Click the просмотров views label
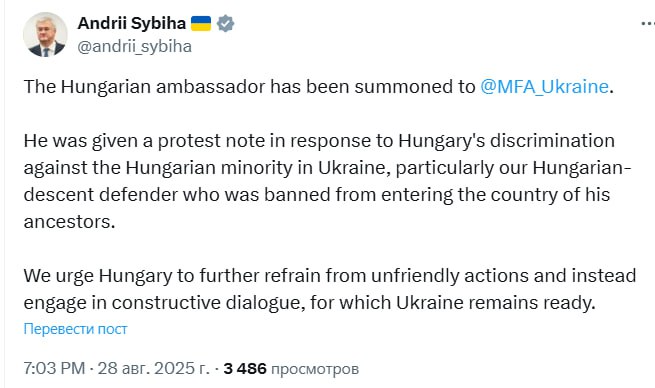655x388 pixels. (315, 369)
